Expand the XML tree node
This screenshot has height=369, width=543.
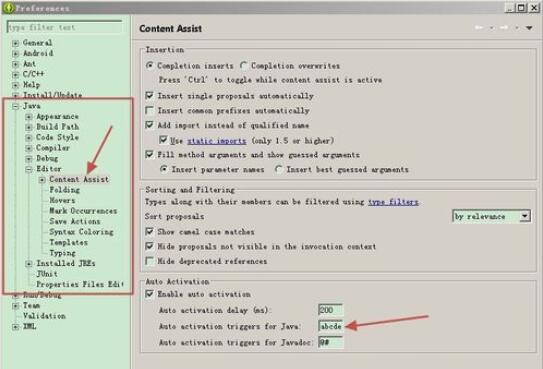[16, 327]
